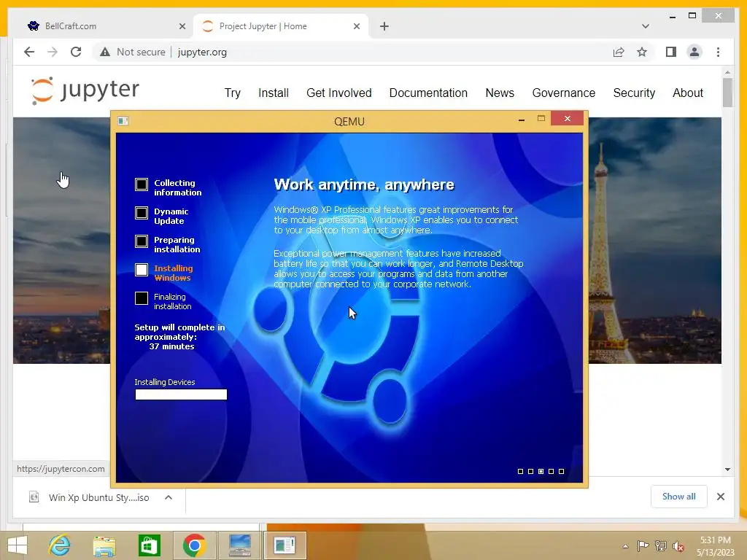This screenshot has height=560, width=747.
Task: Close the Project Jupyter tab
Action: 356,26
